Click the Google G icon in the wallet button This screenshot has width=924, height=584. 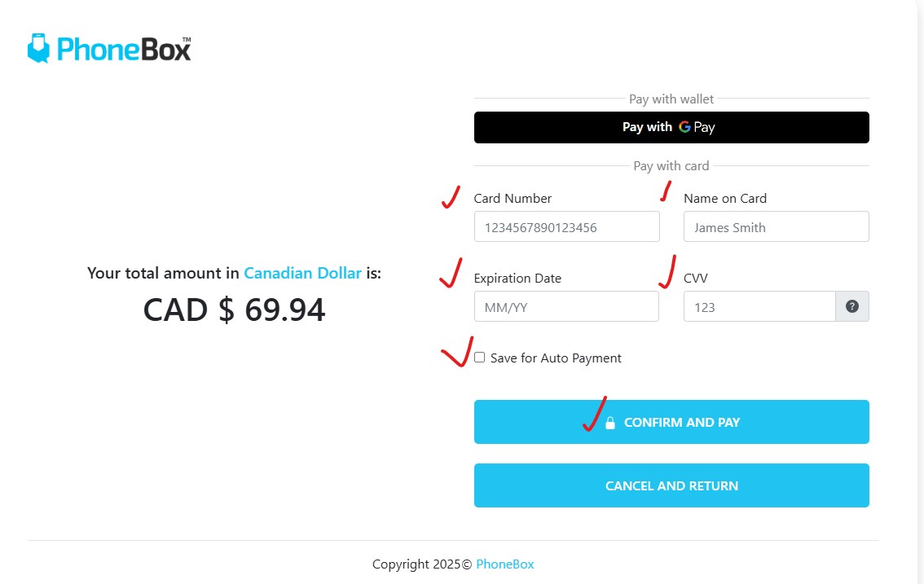click(684, 127)
